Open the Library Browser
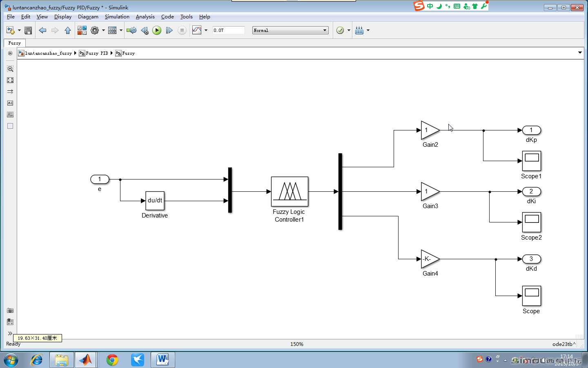The height and width of the screenshot is (368, 588). click(x=82, y=30)
